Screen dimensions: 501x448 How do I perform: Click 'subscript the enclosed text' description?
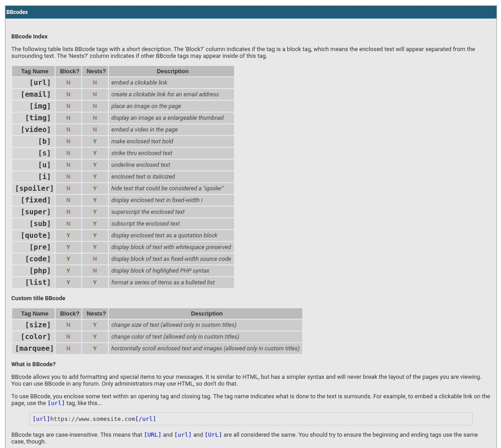[145, 224]
